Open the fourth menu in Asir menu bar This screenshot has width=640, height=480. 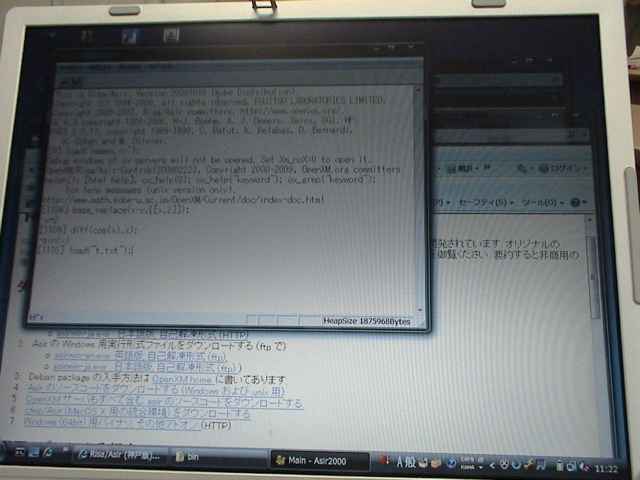tap(160, 66)
